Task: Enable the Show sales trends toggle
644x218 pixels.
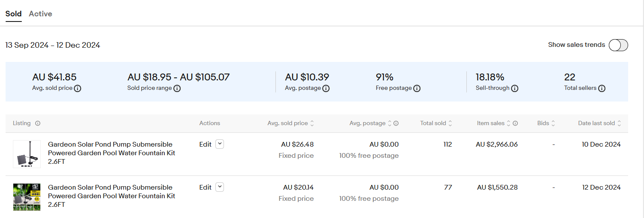Action: click(x=618, y=45)
